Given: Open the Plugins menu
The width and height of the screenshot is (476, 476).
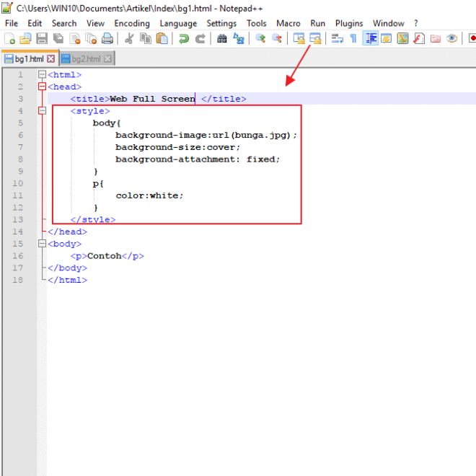Looking at the screenshot, I should pyautogui.click(x=349, y=23).
